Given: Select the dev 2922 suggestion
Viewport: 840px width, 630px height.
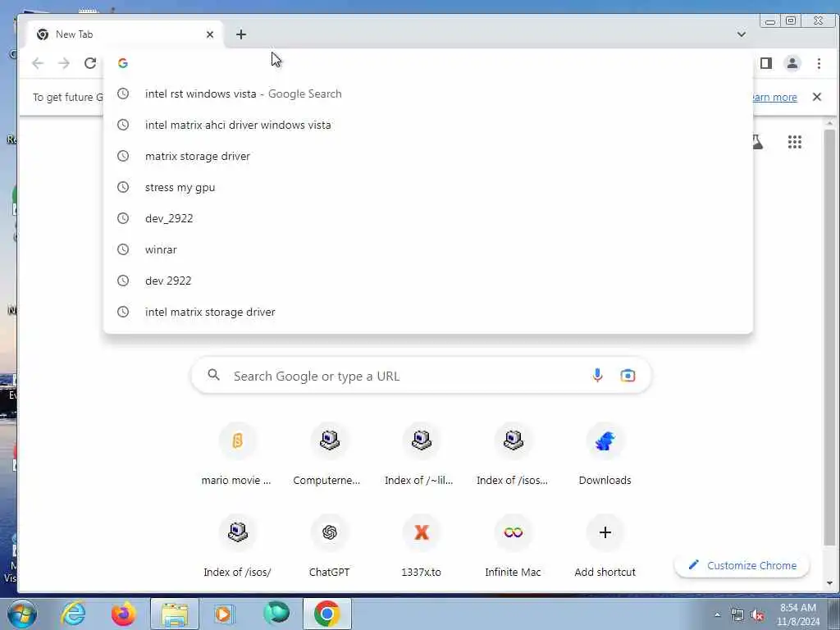Looking at the screenshot, I should [x=427, y=281].
